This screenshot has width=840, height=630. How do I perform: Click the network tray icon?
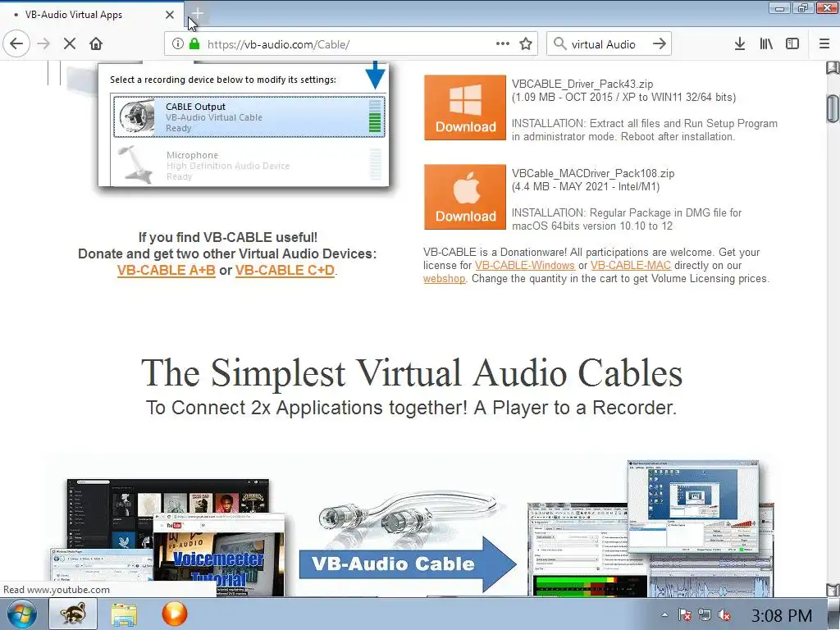click(x=705, y=615)
